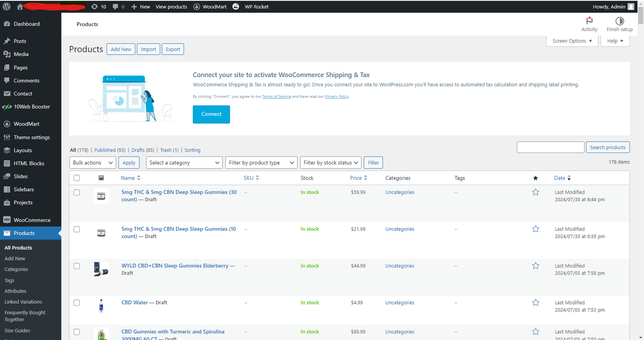Click the Add New product button
The height and width of the screenshot is (340, 644).
(x=121, y=49)
